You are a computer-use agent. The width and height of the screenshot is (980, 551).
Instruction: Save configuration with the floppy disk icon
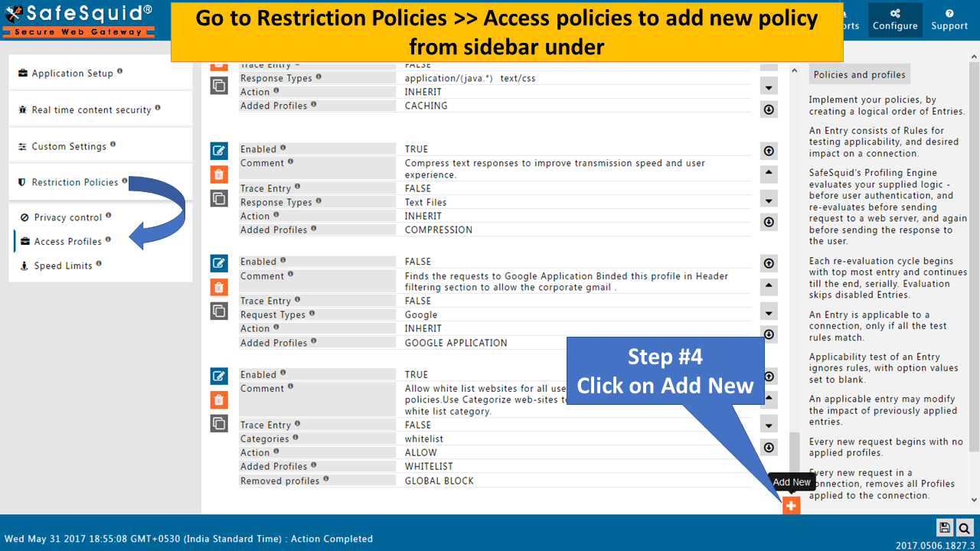point(944,527)
